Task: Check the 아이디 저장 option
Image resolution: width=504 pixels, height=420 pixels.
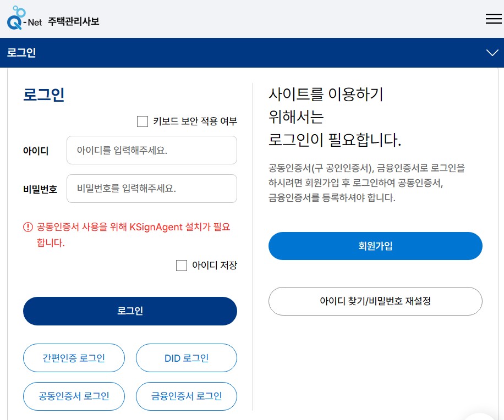Action: pos(182,266)
